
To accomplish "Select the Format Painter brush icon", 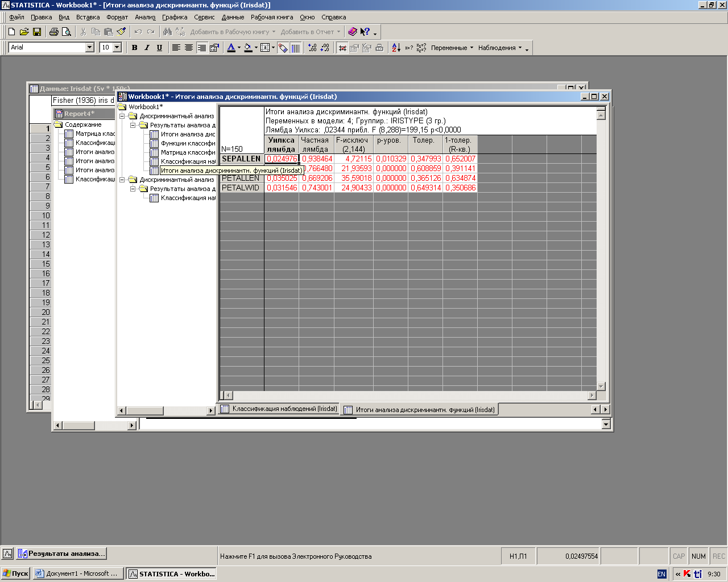I will point(121,32).
